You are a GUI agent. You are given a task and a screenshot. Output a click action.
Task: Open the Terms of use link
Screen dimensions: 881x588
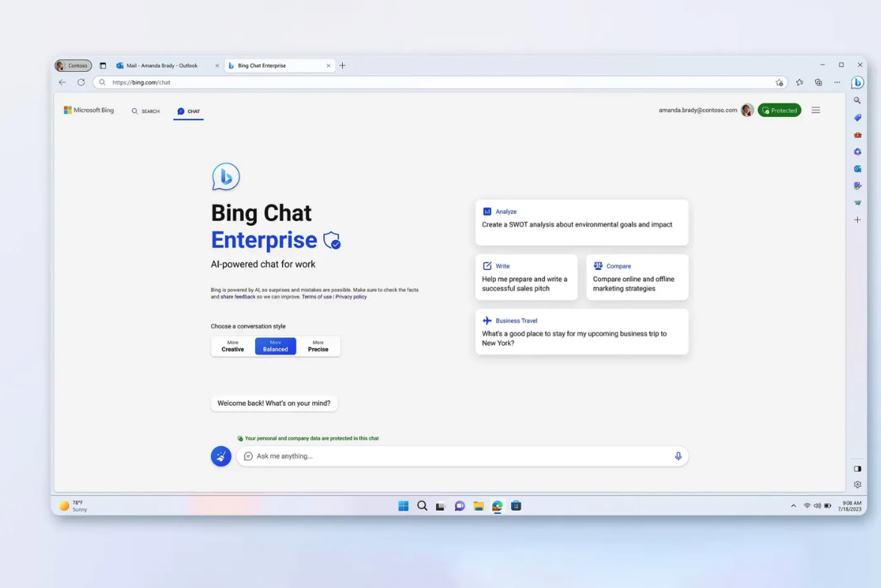[x=317, y=296]
